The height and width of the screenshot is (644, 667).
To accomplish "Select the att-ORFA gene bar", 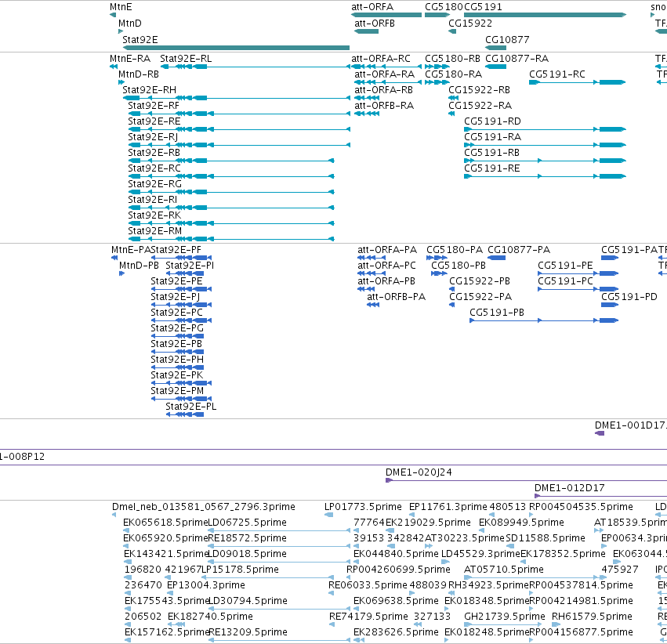I will (x=386, y=15).
